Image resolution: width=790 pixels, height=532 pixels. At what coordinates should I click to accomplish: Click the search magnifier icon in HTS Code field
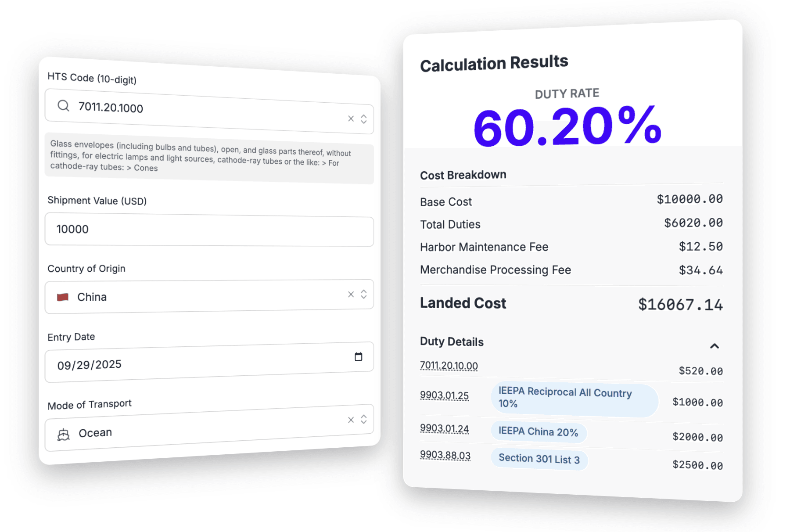point(64,105)
